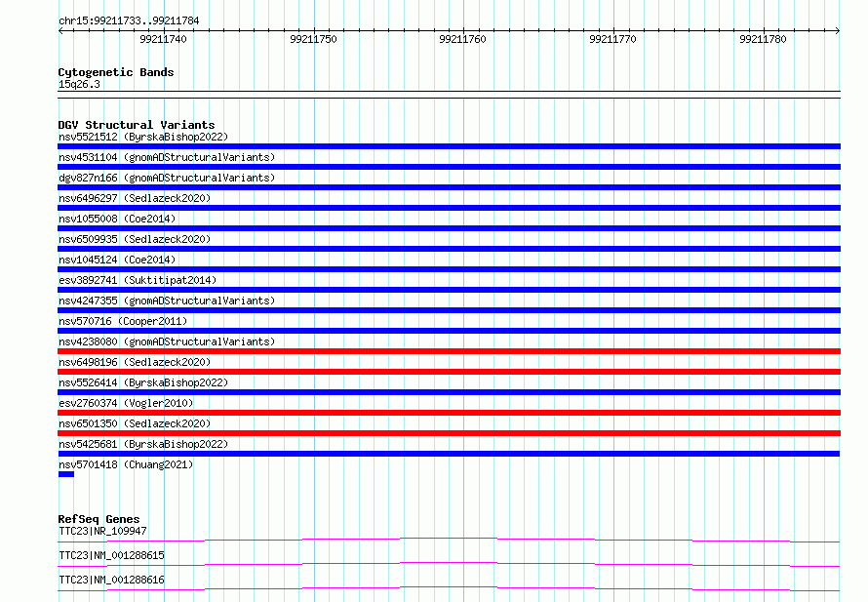Click the DGV Structural Variants track title

[137, 125]
